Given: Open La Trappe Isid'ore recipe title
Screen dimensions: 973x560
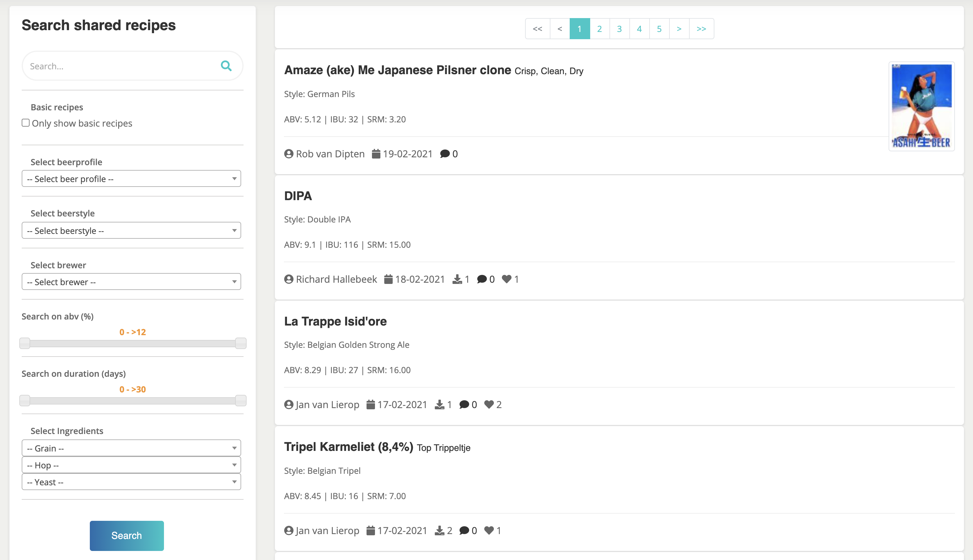Looking at the screenshot, I should [335, 321].
